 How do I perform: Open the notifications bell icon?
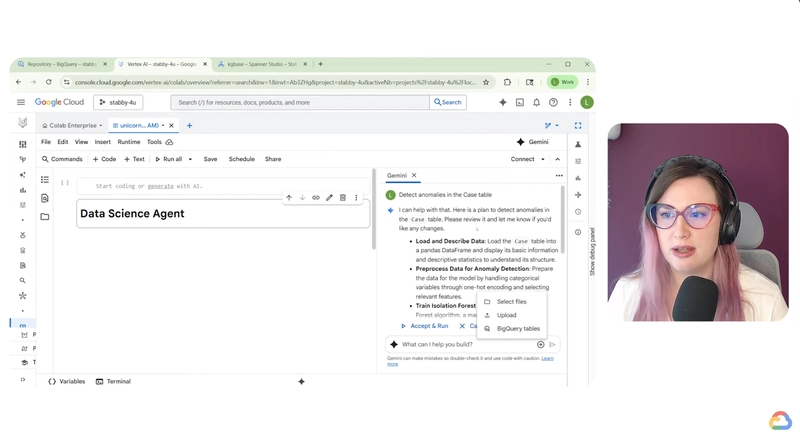(536, 102)
